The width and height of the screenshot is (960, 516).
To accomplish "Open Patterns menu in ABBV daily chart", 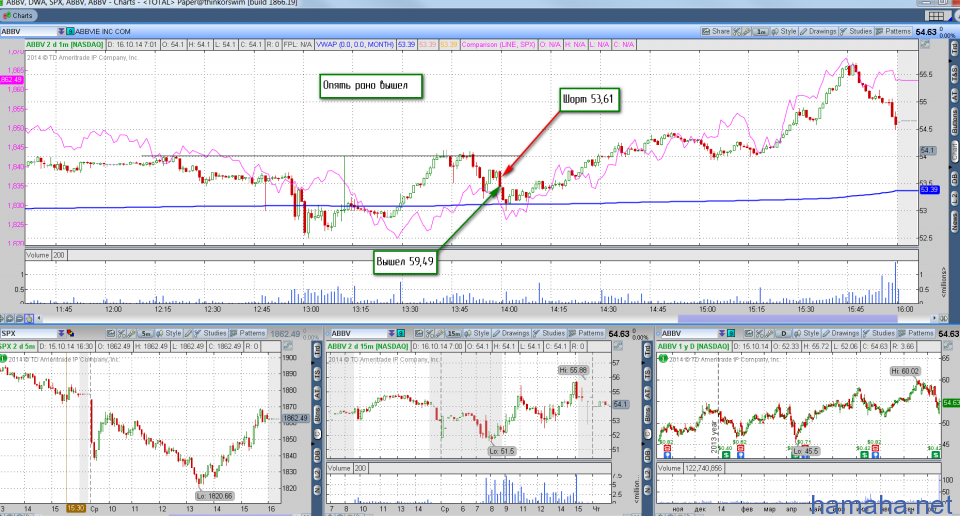I will pos(916,334).
